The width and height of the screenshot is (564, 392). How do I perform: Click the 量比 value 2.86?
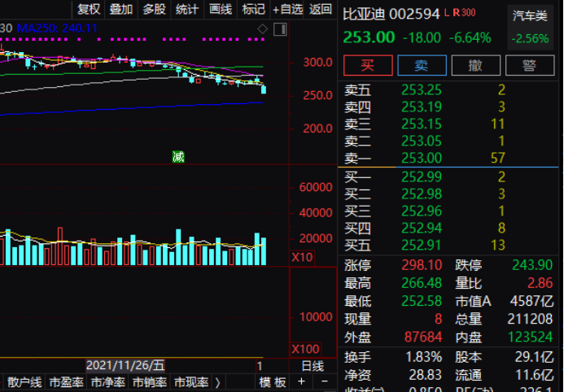(x=540, y=283)
